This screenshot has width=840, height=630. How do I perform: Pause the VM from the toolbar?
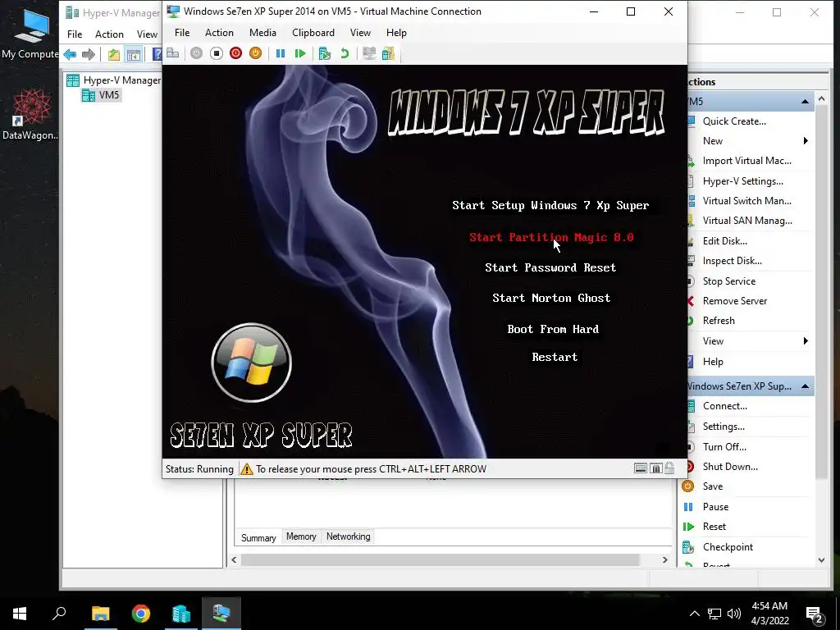click(281, 53)
